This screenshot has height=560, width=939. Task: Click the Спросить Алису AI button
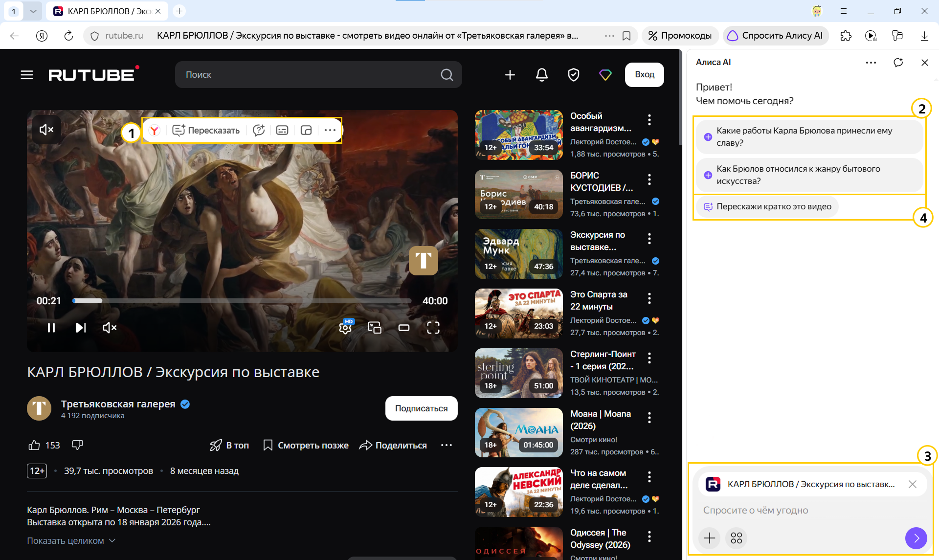[x=775, y=36]
